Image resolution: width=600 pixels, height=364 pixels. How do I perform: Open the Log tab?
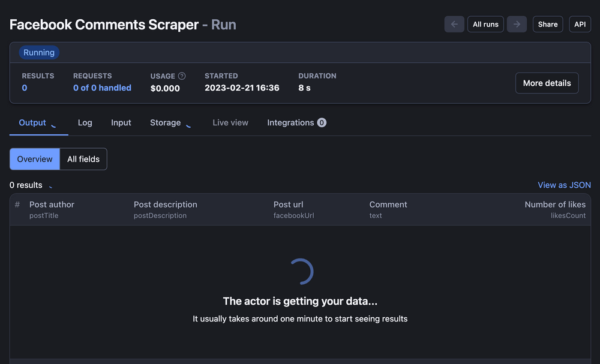(x=85, y=123)
